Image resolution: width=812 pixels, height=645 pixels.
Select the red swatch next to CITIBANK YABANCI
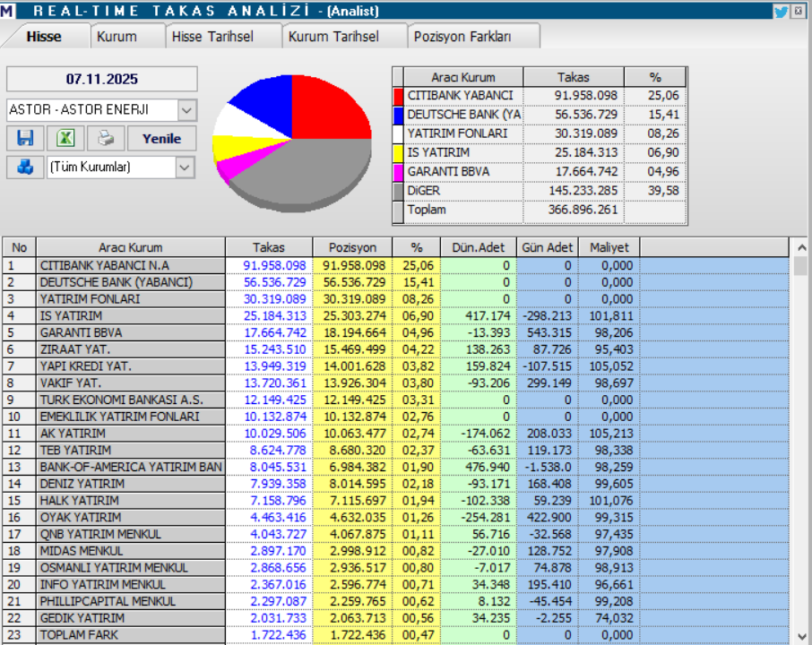(x=398, y=97)
